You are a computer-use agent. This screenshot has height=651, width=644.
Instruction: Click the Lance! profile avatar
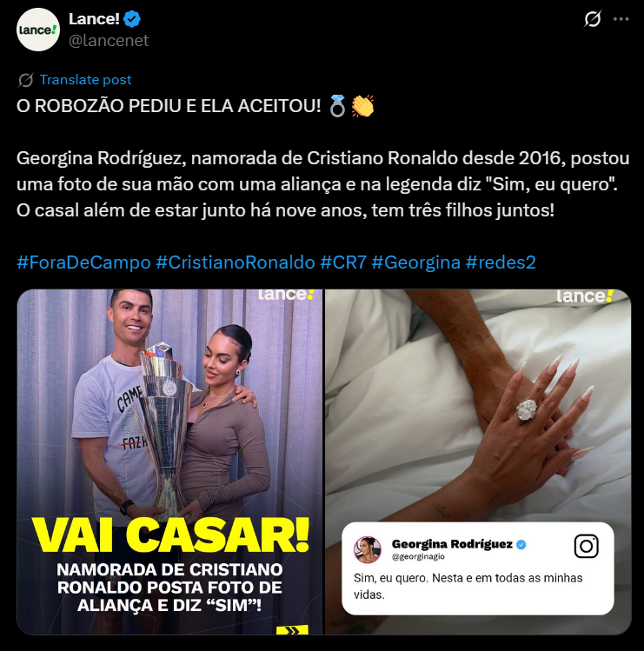click(x=38, y=30)
